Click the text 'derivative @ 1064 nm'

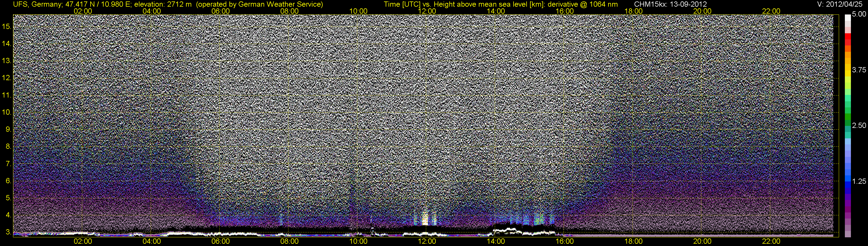tap(583, 4)
